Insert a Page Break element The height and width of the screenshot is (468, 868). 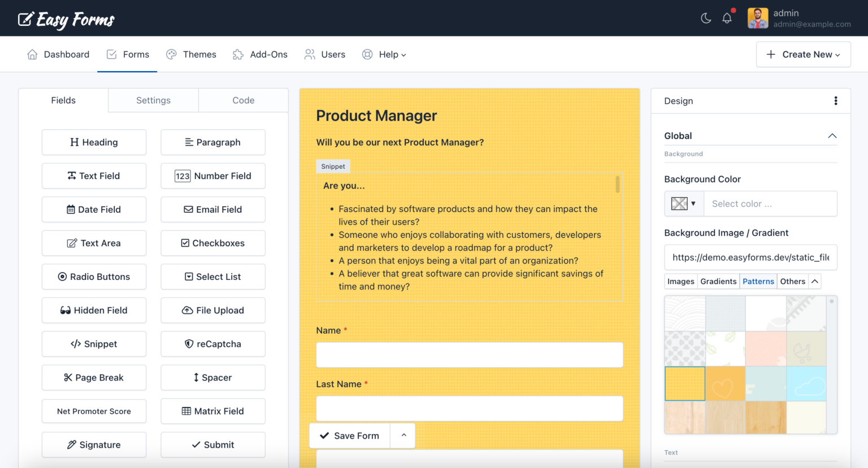[94, 377]
